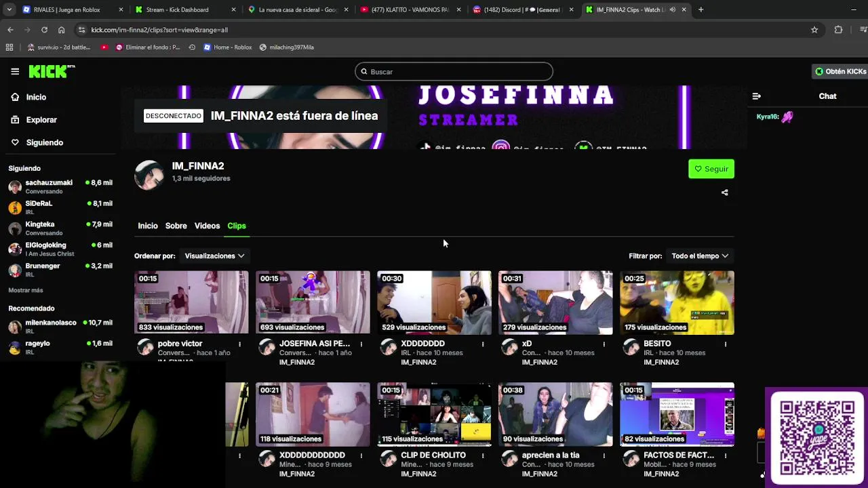Image resolution: width=868 pixels, height=488 pixels.
Task: Click Obtén KICKs button
Action: 840,71
